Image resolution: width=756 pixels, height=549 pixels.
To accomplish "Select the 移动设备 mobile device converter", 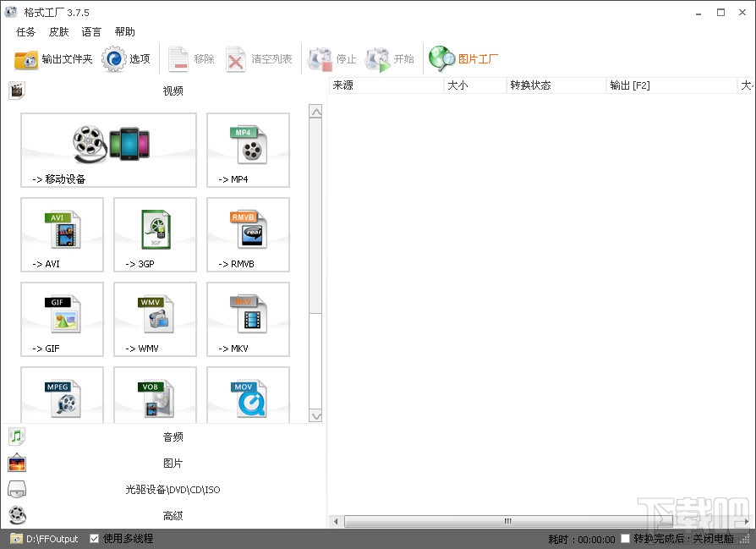I will pyautogui.click(x=108, y=150).
